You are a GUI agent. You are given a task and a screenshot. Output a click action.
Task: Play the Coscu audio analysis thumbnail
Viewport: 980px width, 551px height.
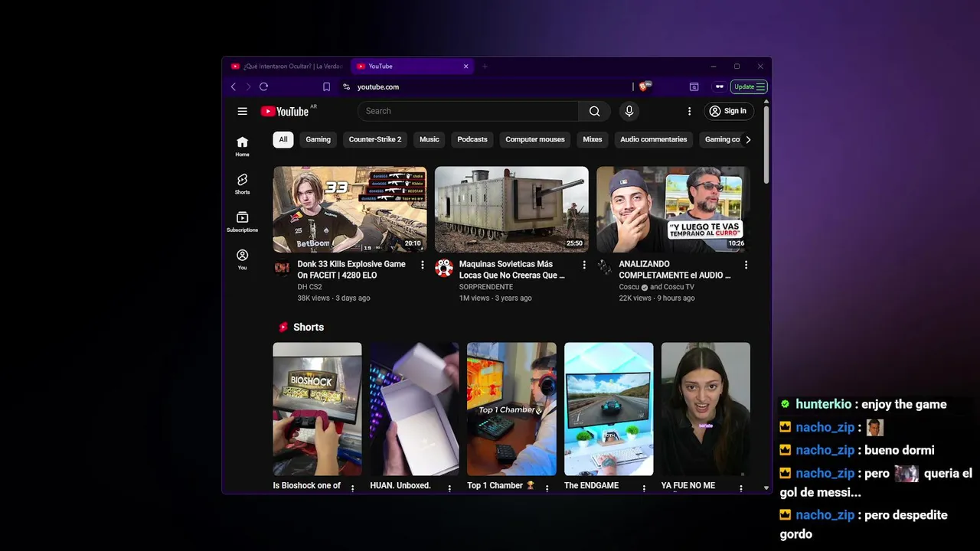(x=673, y=210)
